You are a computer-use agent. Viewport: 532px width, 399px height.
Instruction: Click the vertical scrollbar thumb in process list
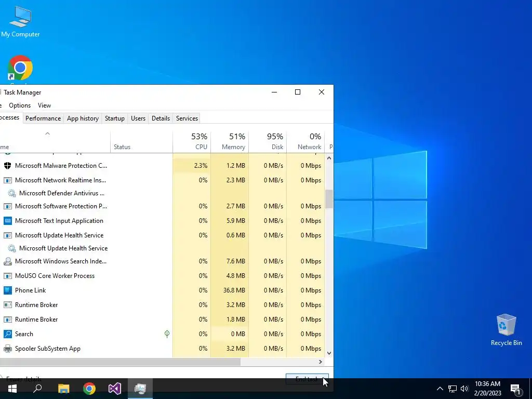[x=329, y=199]
